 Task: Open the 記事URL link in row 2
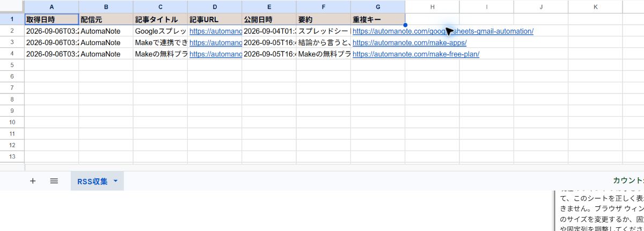215,31
